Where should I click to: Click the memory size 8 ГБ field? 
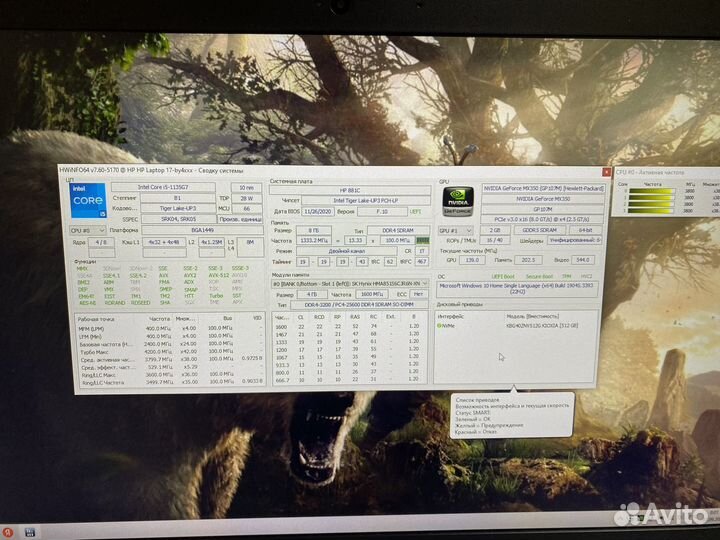tap(313, 231)
